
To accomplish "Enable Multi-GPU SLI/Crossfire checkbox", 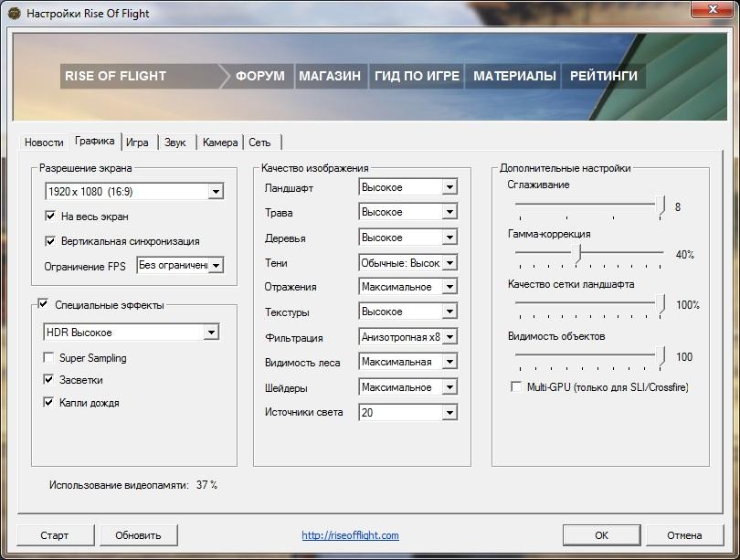I will click(x=516, y=386).
